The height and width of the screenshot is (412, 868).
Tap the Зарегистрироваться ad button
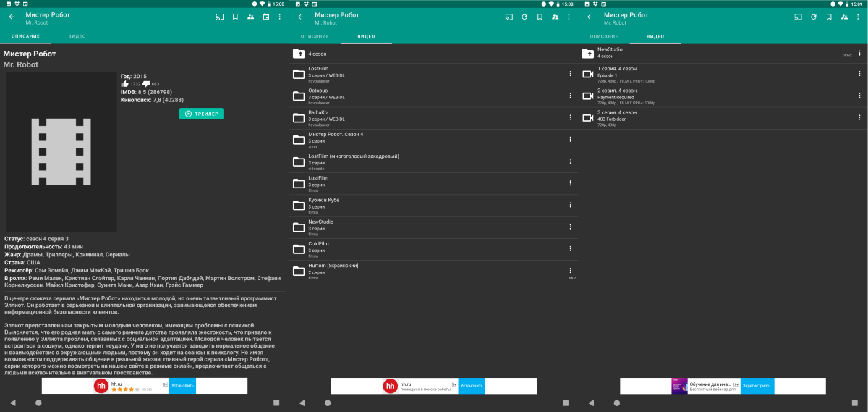pos(757,386)
